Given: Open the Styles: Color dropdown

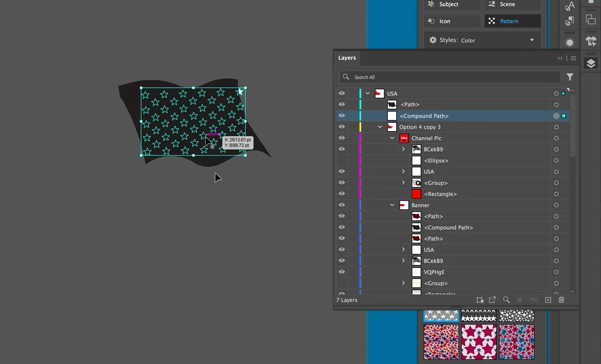Looking at the screenshot, I should (532, 40).
